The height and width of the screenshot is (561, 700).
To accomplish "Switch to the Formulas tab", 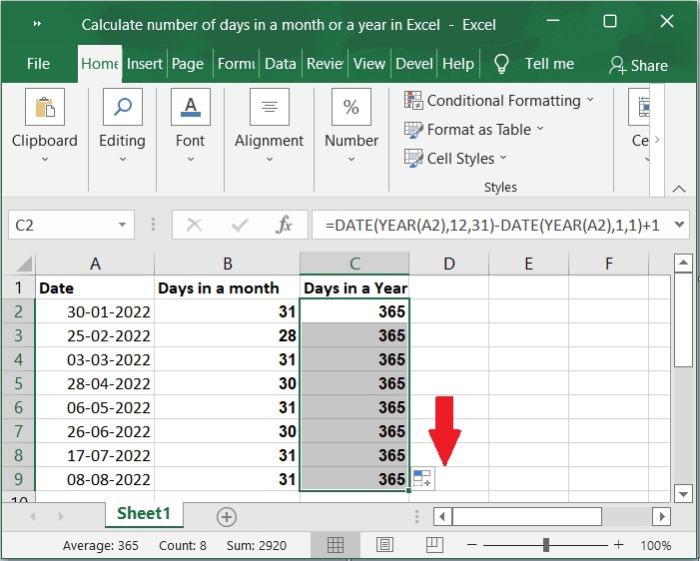I will [236, 64].
